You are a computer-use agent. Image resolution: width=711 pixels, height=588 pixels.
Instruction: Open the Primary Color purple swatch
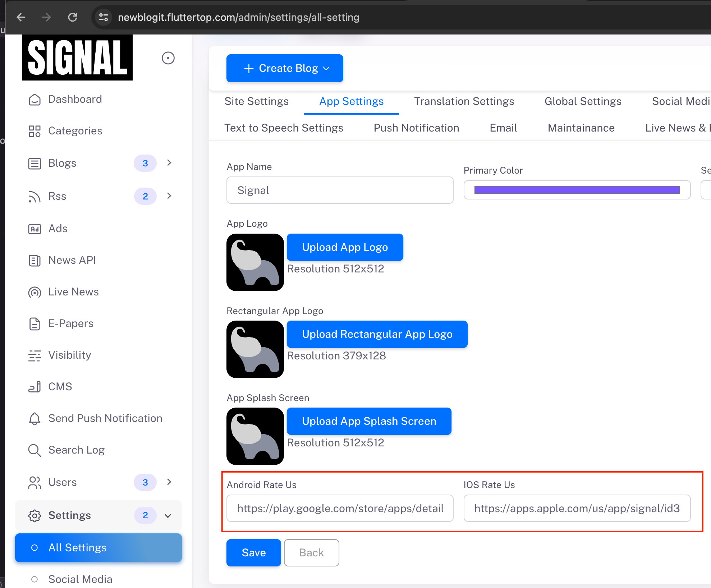coord(577,190)
